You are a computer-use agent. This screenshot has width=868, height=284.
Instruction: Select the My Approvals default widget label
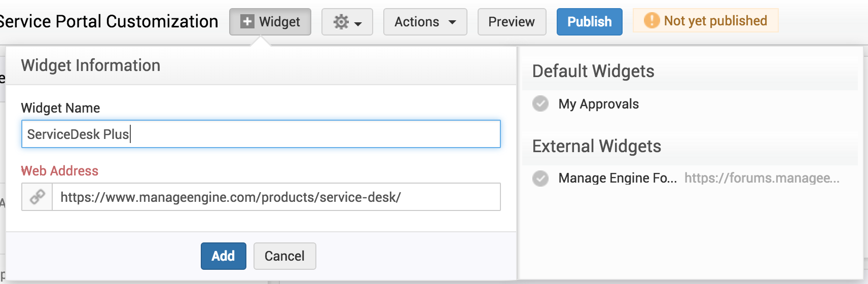point(598,104)
